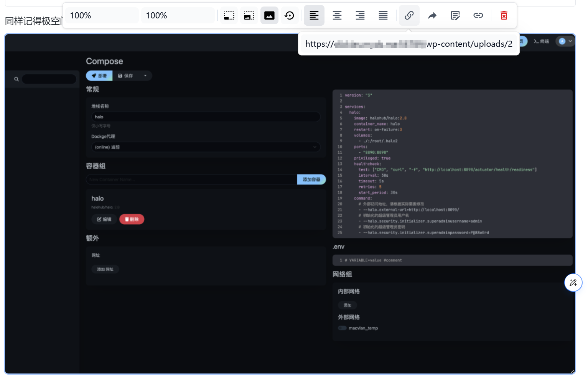Add a hyperlink to the image
This screenshot has width=588, height=380.
coord(478,16)
